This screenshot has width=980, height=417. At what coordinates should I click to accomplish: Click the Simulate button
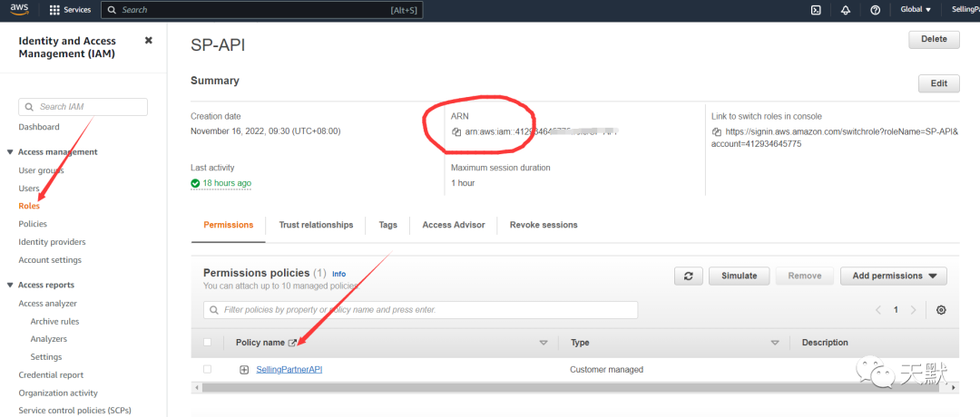pyautogui.click(x=739, y=276)
